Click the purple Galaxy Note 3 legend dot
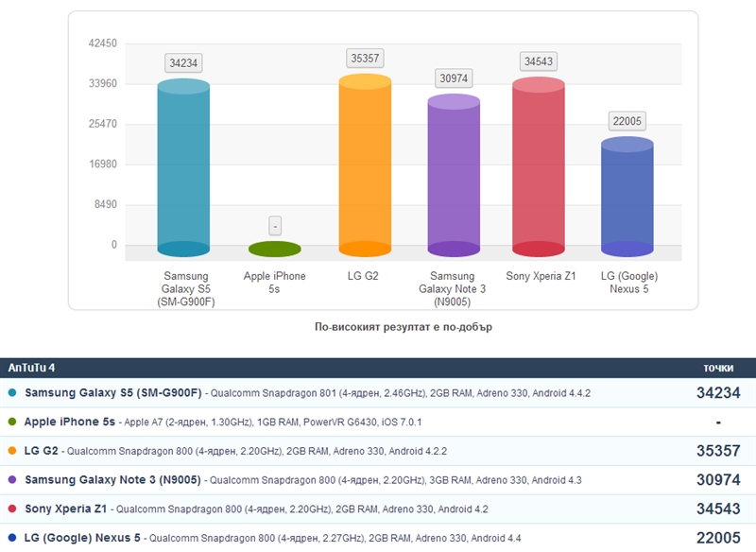 point(11,480)
